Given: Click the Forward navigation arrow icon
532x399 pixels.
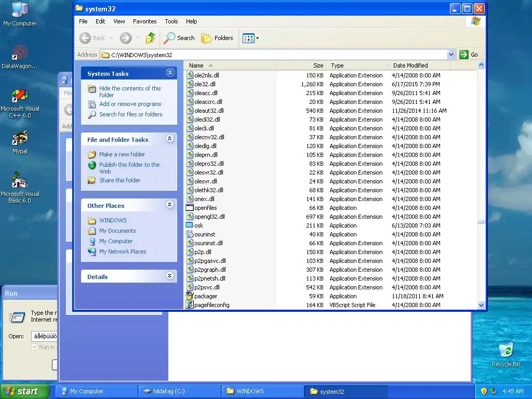Looking at the screenshot, I should (126, 38).
